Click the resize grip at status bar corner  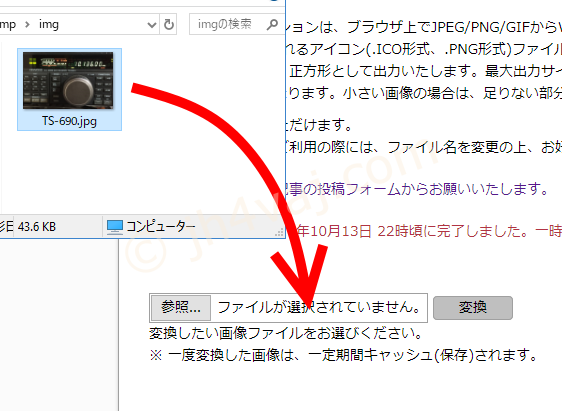(x=279, y=232)
